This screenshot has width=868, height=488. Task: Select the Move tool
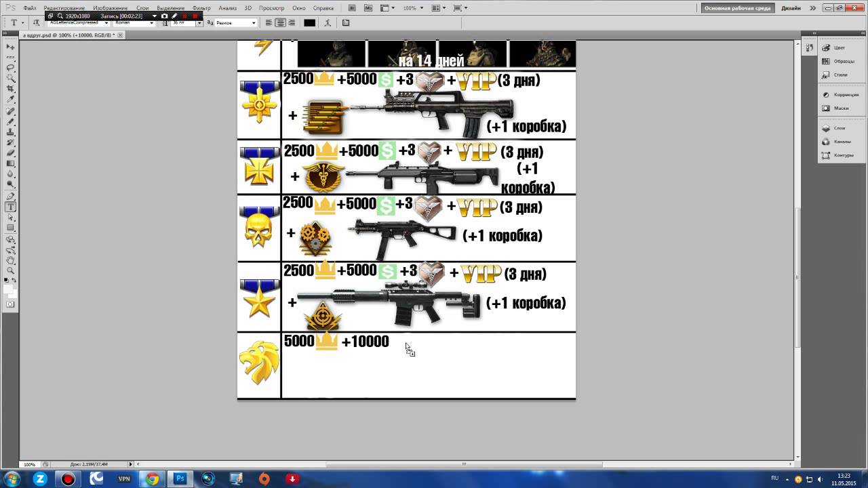tap(10, 47)
